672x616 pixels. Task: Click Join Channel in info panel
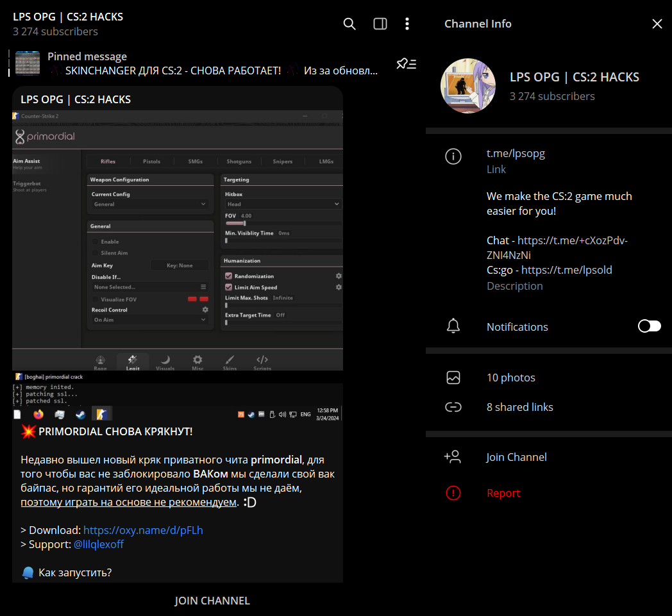pyautogui.click(x=516, y=457)
